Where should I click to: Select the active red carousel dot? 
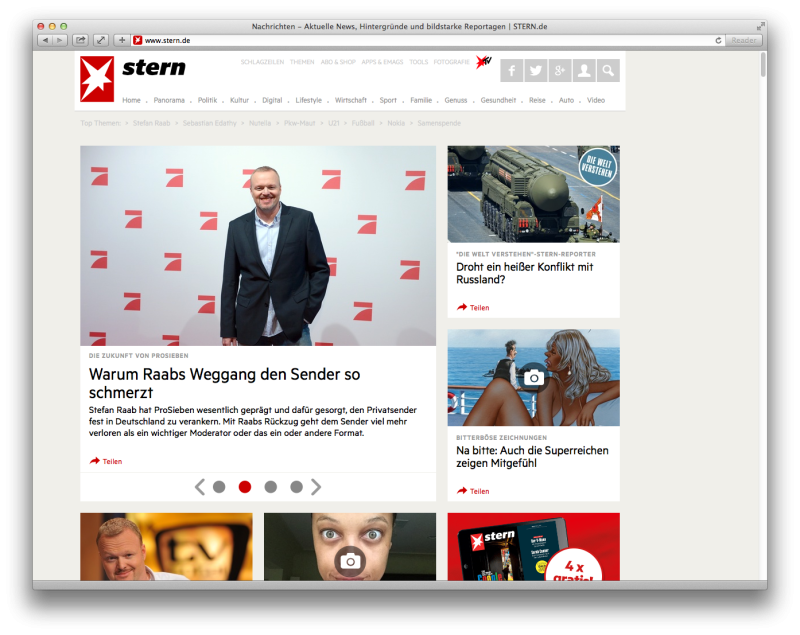(x=245, y=487)
